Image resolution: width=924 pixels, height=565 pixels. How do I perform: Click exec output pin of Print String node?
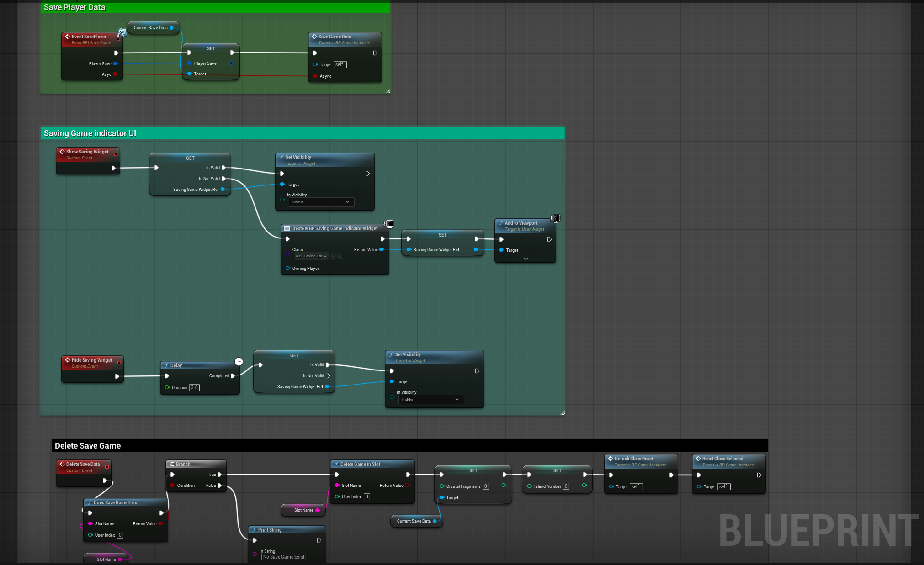click(319, 540)
